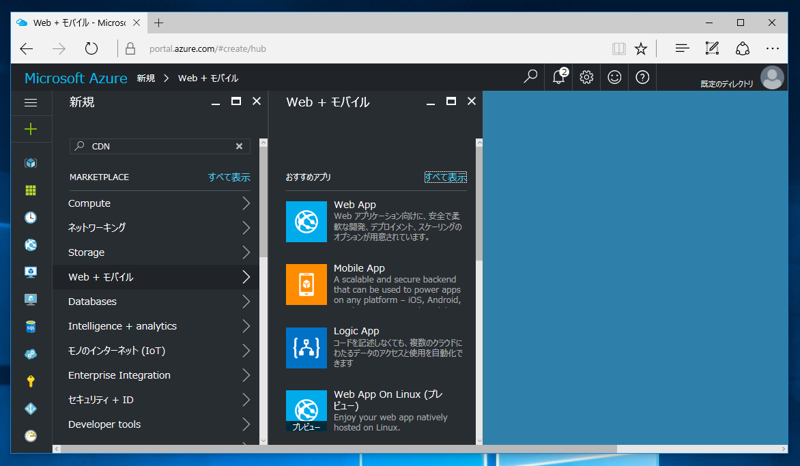Open the cube Resource groups sidebar icon
This screenshot has height=466, width=800.
(x=31, y=163)
